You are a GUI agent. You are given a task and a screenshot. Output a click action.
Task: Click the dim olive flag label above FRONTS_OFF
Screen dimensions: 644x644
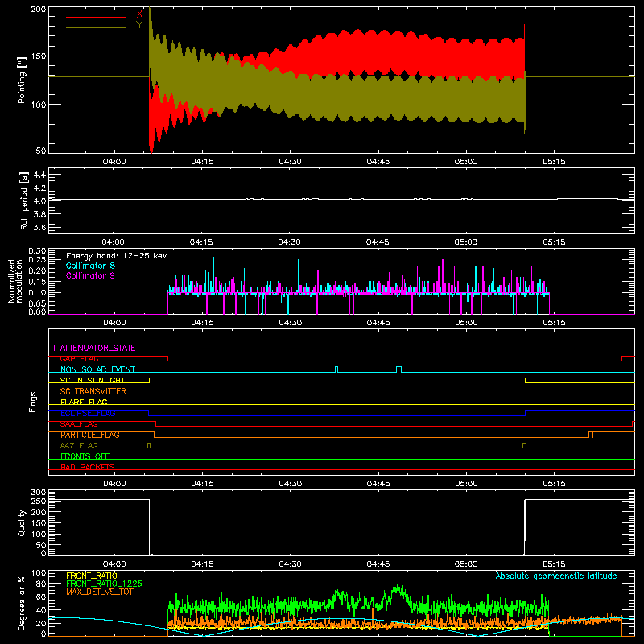point(79,446)
